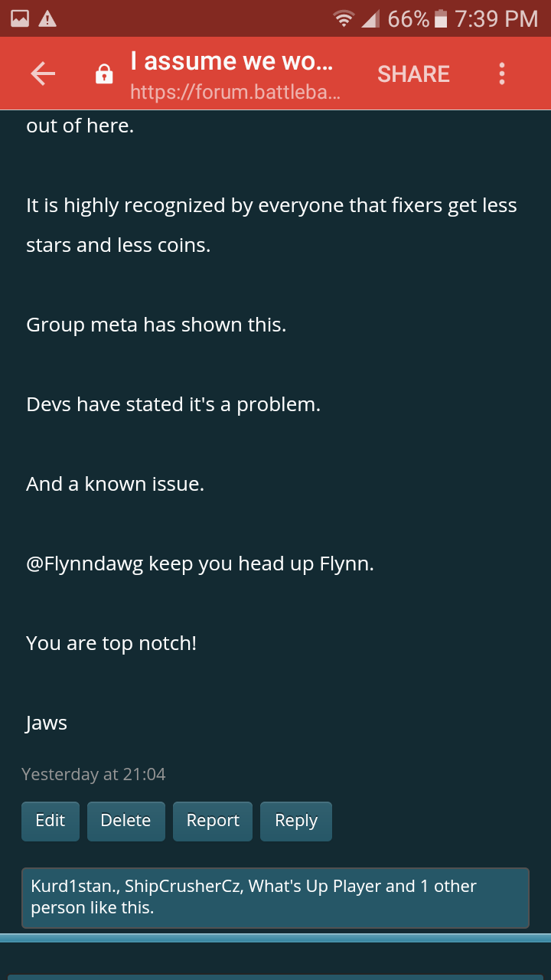
Task: Tap the secure lock icon
Action: (x=103, y=74)
